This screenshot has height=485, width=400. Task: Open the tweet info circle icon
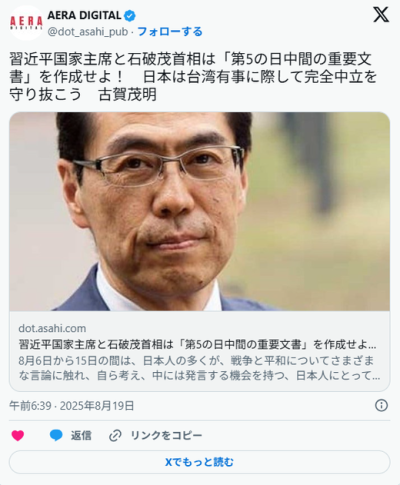[x=381, y=406]
